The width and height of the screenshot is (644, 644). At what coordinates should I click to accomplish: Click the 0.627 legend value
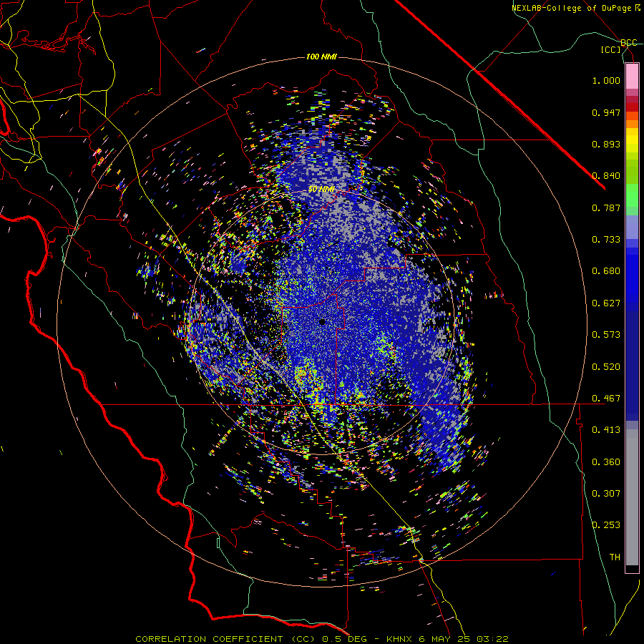[606, 303]
